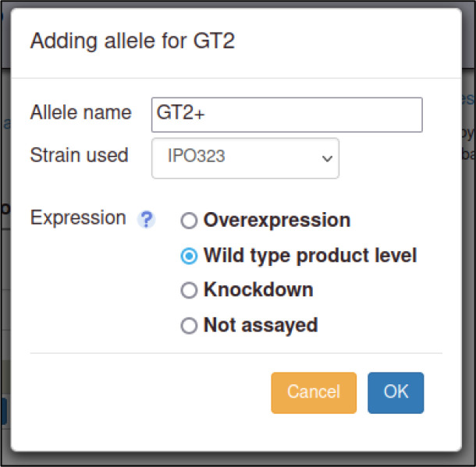Open the Expression help question mark icon

coord(147,219)
